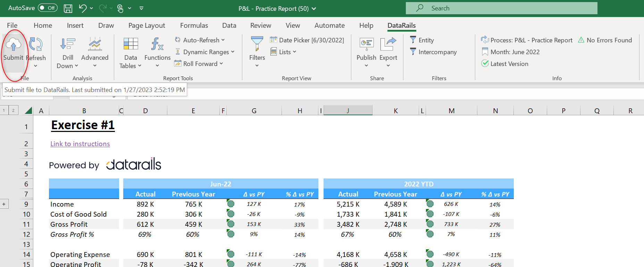Open Date Picker [6/30/2022]
Image resolution: width=644 pixels, height=267 pixels.
(307, 40)
